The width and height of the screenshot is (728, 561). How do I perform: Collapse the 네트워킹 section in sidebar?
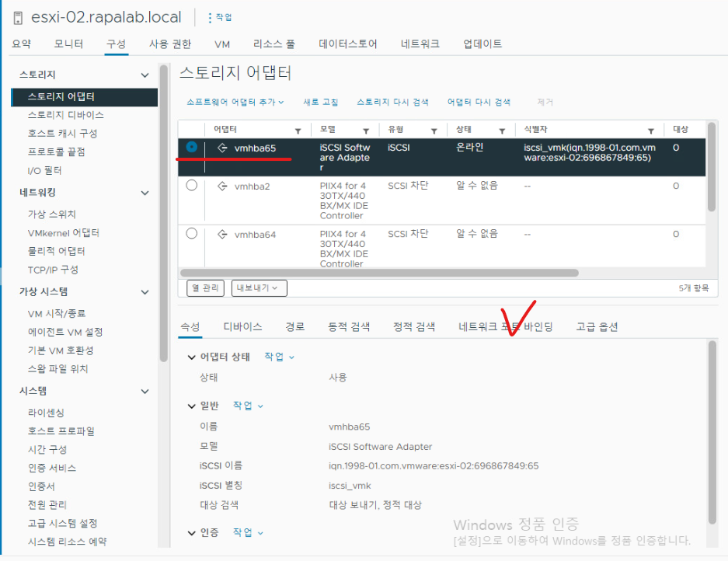coord(145,193)
